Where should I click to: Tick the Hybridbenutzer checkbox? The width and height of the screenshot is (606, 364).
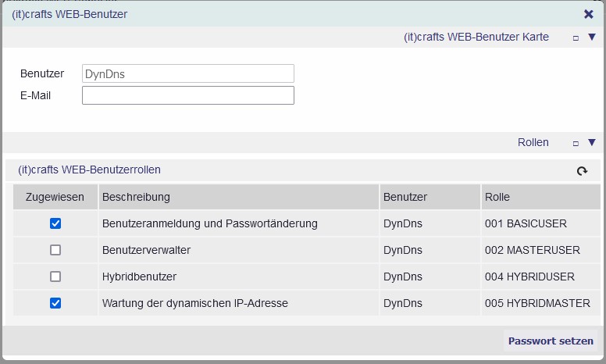[x=55, y=277]
